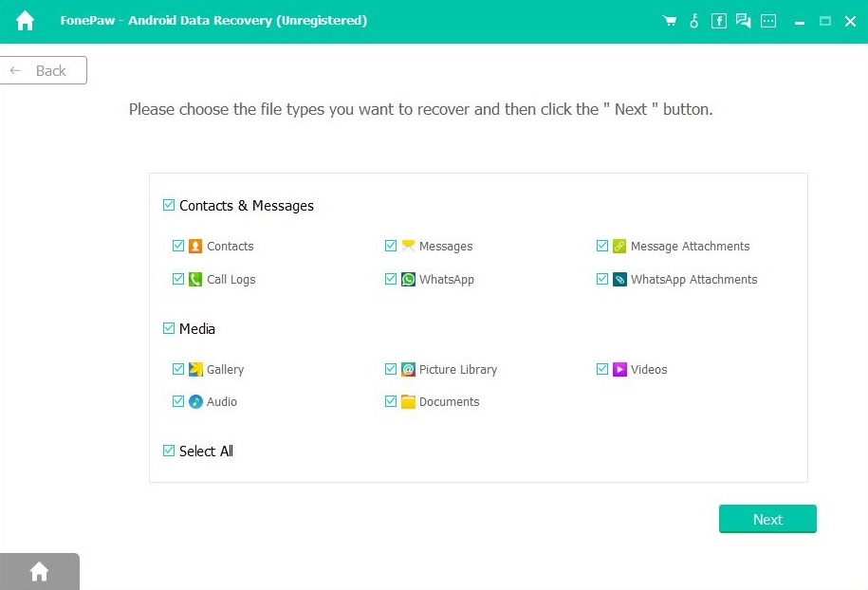Click the Audio icon

194,401
